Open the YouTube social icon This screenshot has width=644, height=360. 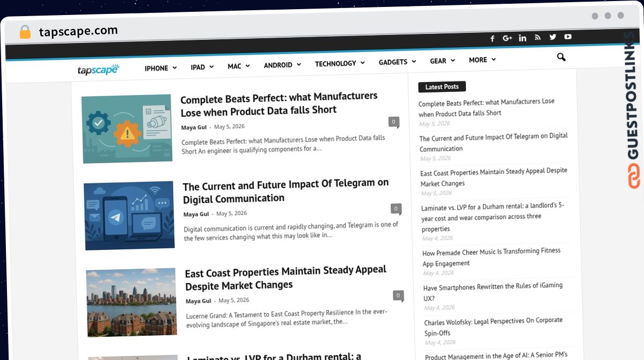click(x=568, y=37)
